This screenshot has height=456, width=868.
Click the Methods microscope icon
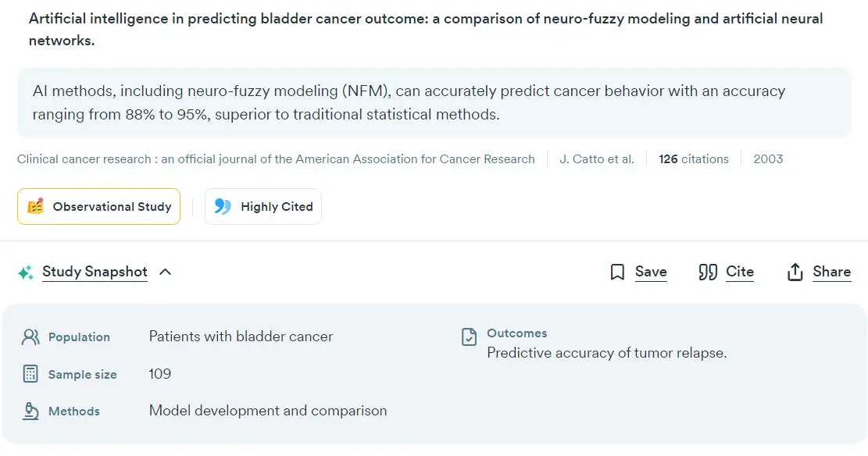tap(30, 411)
